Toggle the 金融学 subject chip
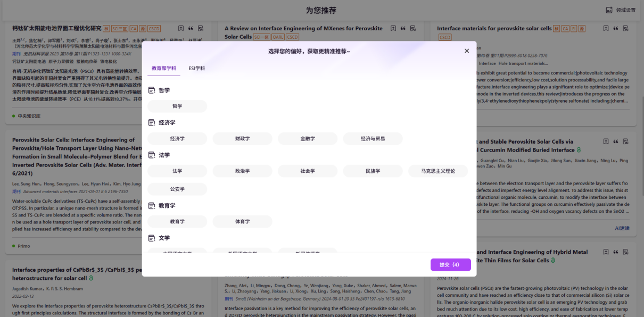Image resolution: width=644 pixels, height=317 pixels. pos(308,139)
